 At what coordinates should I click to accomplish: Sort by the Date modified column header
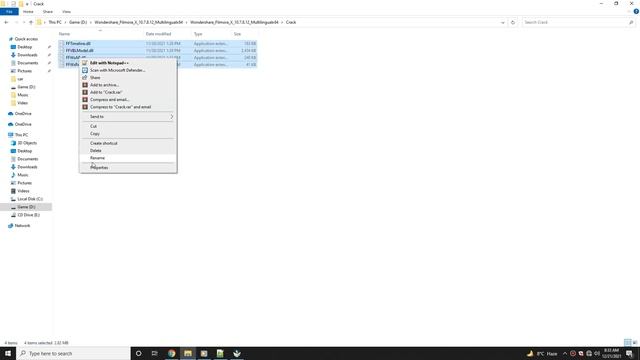tap(158, 34)
